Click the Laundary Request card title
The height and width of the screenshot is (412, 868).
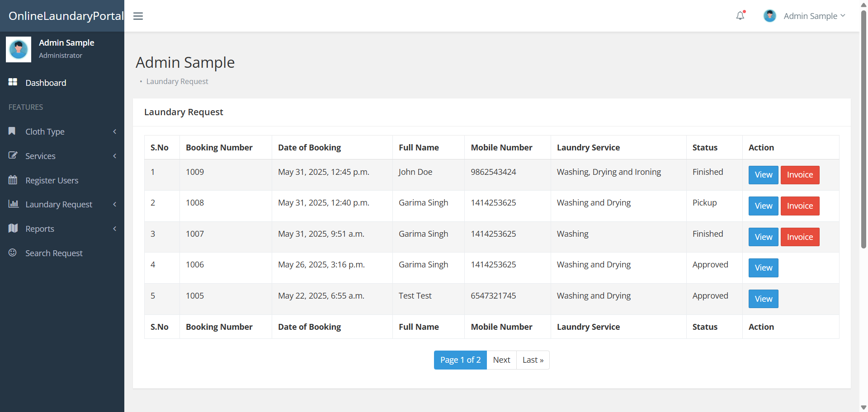tap(184, 112)
